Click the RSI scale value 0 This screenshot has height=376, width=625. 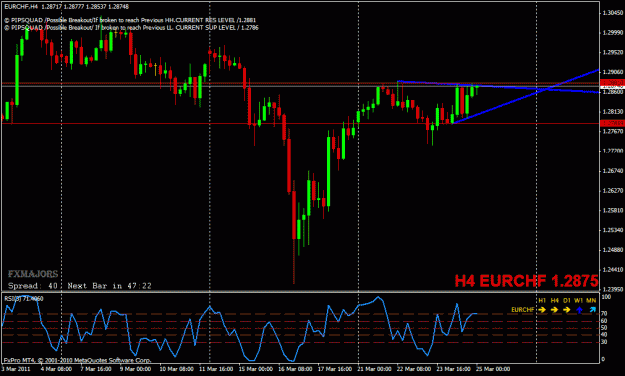pyautogui.click(x=603, y=359)
